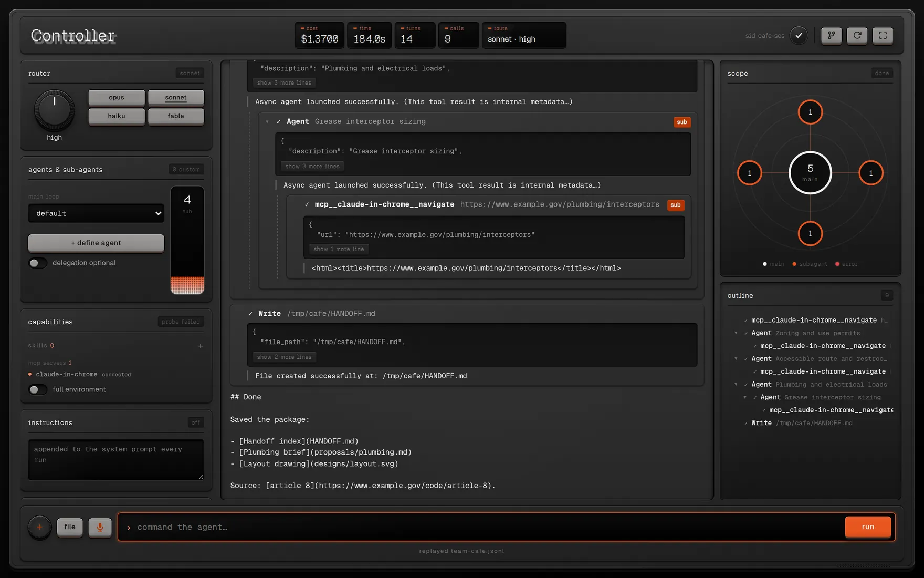The image size is (924, 578).
Task: Click into the instructions text area
Action: tap(116, 460)
